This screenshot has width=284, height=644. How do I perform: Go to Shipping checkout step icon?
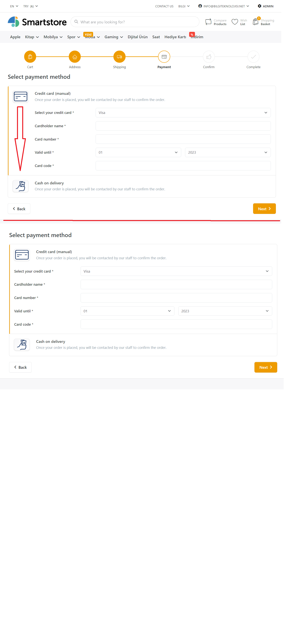tap(119, 57)
